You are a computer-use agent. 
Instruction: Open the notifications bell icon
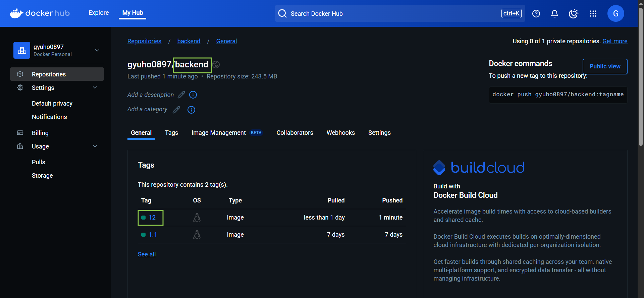pyautogui.click(x=554, y=13)
